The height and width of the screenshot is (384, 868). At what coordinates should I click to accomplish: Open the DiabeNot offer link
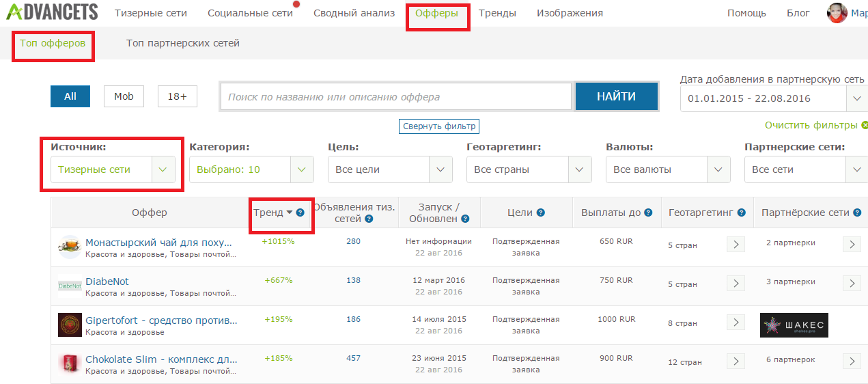tap(107, 282)
